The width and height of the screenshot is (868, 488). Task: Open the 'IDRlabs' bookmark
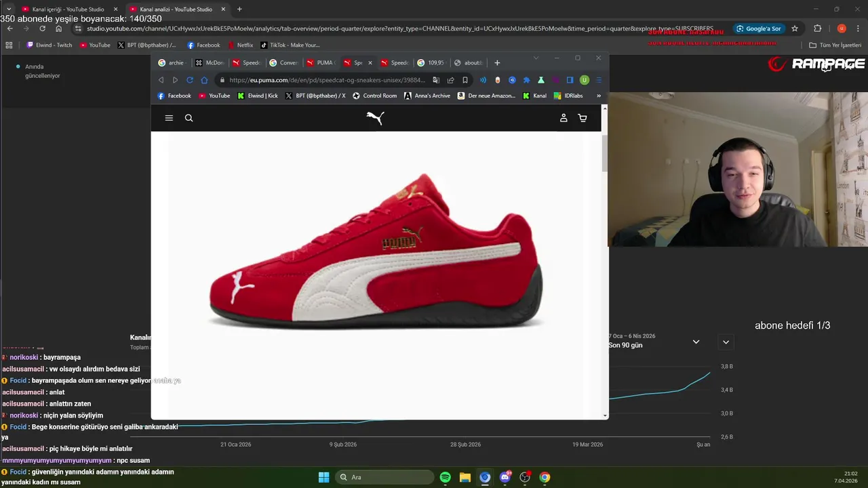[568, 96]
